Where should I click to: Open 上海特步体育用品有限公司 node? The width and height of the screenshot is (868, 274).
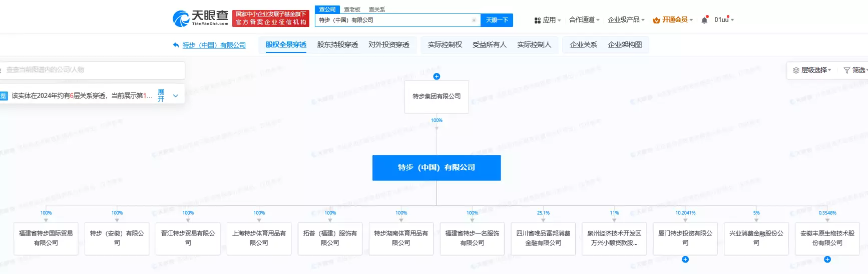point(259,238)
